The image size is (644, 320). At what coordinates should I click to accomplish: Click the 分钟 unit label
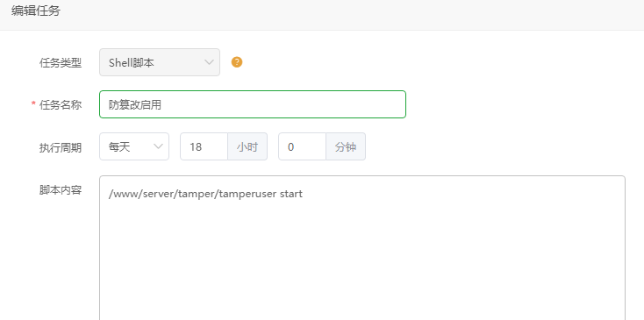click(346, 146)
